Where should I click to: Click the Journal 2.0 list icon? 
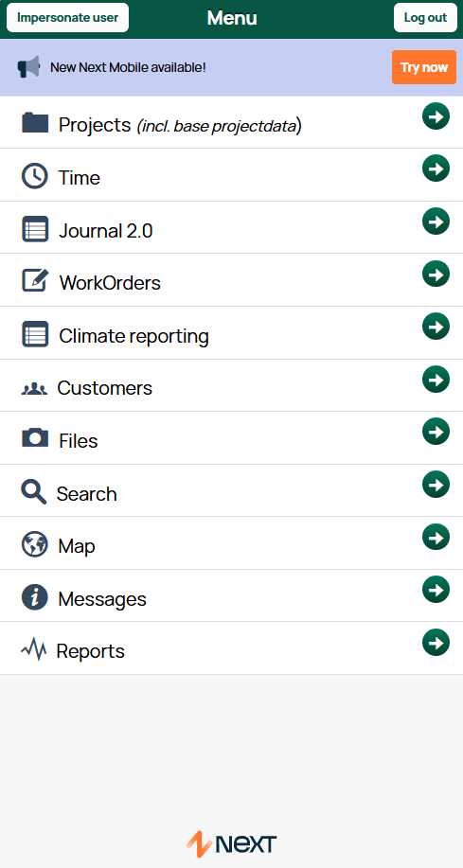tap(35, 229)
